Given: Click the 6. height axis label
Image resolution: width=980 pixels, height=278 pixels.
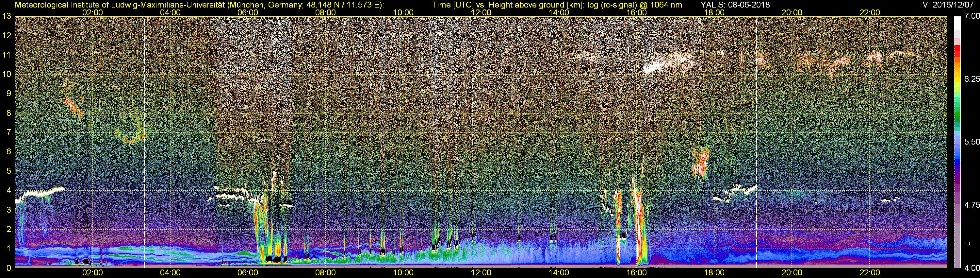Looking at the screenshot, I should [9, 152].
